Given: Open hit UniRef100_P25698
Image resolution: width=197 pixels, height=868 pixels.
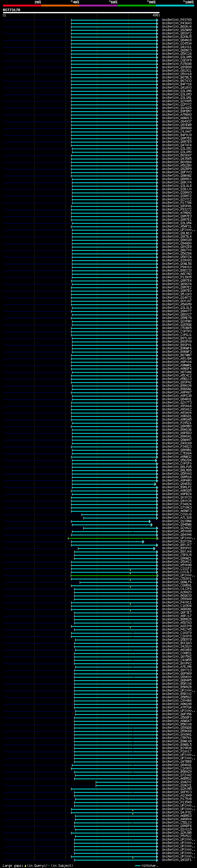Looking at the screenshot, I should tap(176, 64).
